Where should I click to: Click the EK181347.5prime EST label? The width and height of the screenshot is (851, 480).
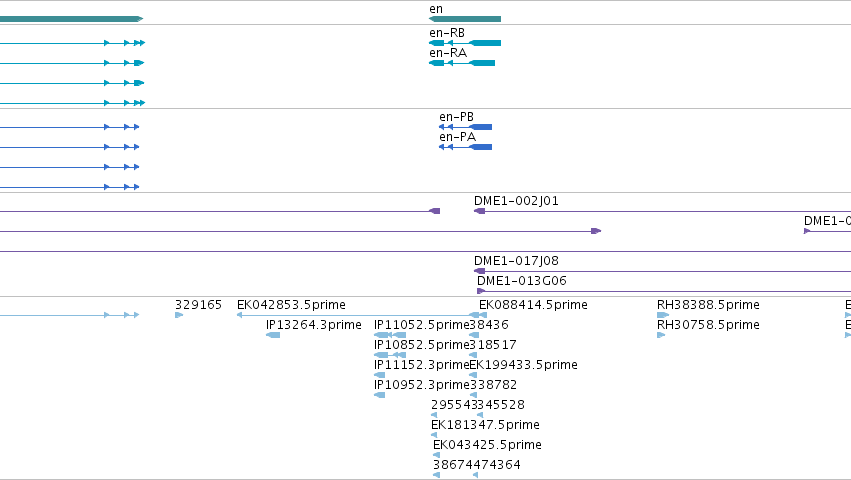pyautogui.click(x=485, y=425)
